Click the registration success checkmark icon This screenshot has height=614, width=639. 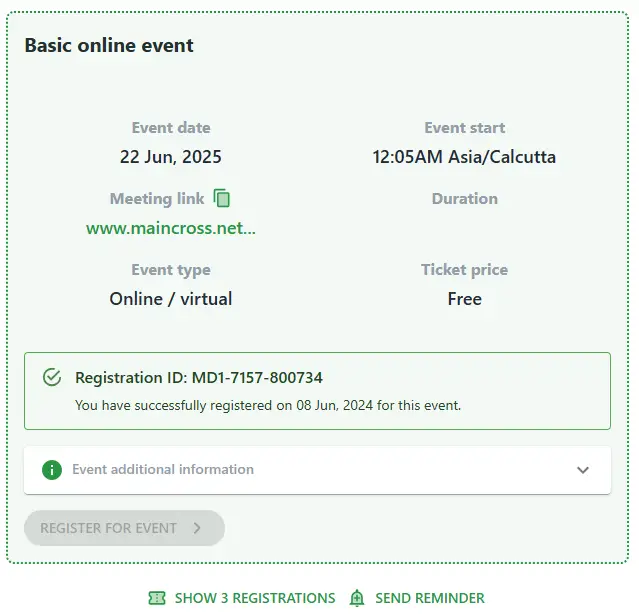52,377
